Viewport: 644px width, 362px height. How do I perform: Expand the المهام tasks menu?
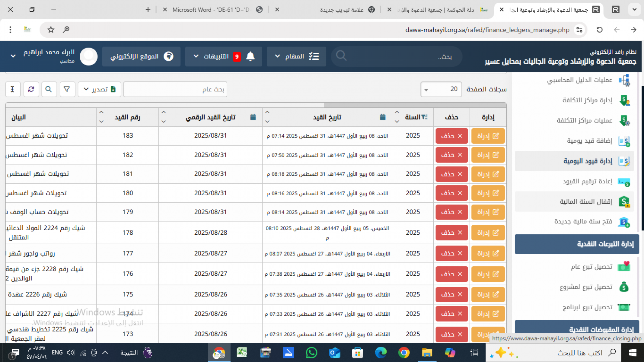pyautogui.click(x=296, y=56)
